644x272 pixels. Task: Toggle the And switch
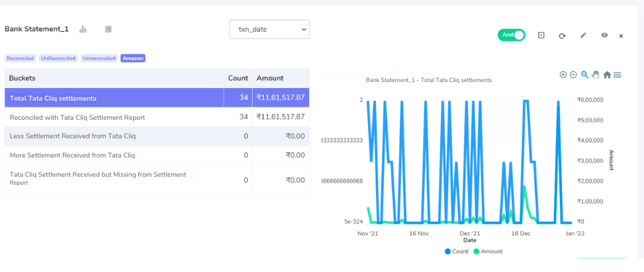pyautogui.click(x=512, y=35)
